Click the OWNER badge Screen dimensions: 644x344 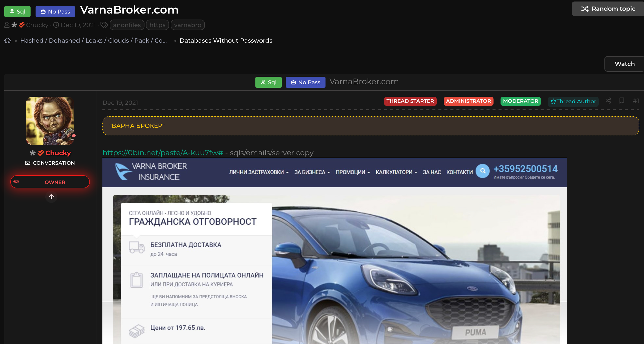[x=50, y=182]
